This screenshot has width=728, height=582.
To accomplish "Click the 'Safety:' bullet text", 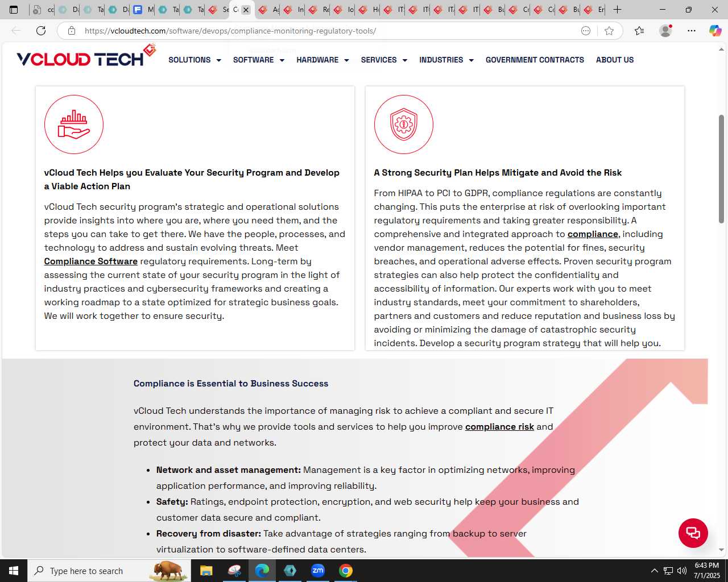I will point(172,502).
